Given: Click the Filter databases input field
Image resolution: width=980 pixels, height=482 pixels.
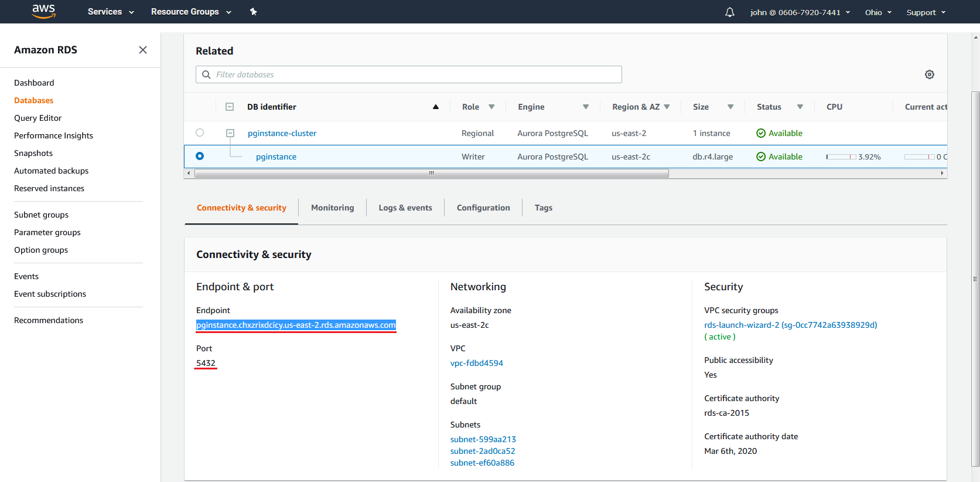Looking at the screenshot, I should (x=409, y=74).
